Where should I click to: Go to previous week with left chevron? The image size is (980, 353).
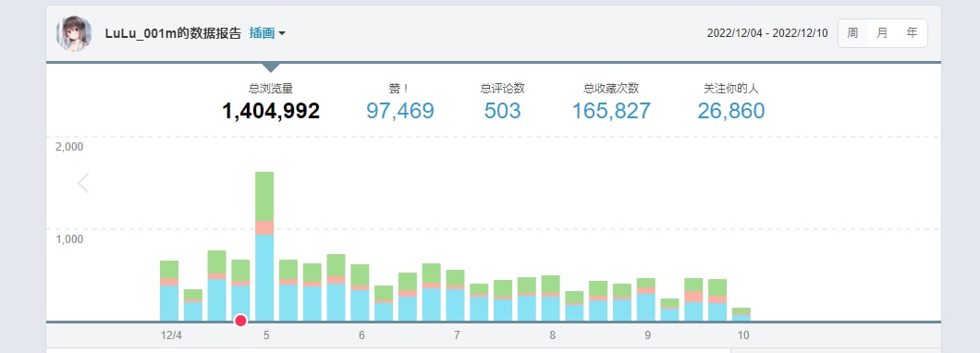point(83,183)
